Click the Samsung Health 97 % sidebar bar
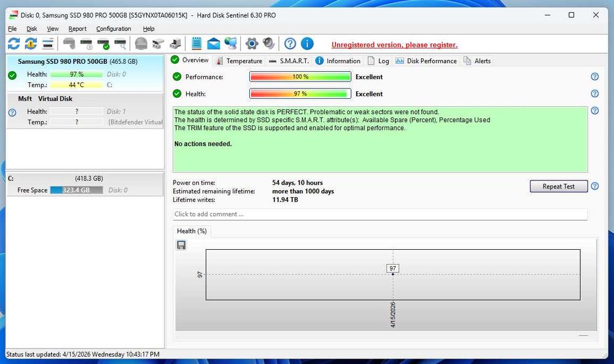The width and height of the screenshot is (614, 364). click(x=76, y=74)
